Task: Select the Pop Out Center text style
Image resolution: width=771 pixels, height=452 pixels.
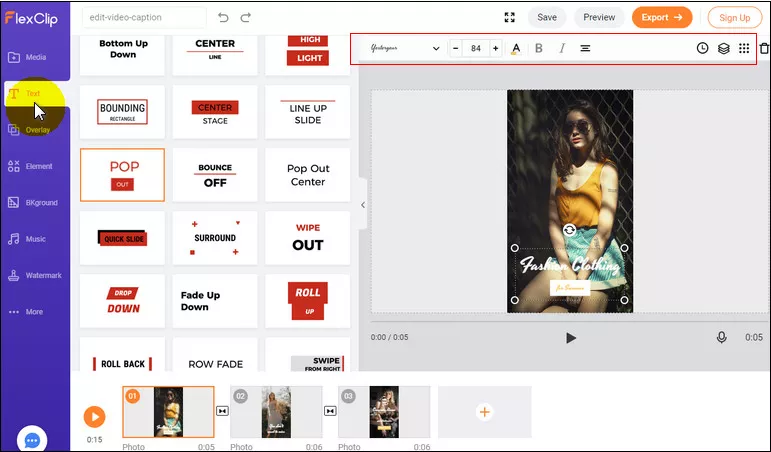Action: coord(307,175)
